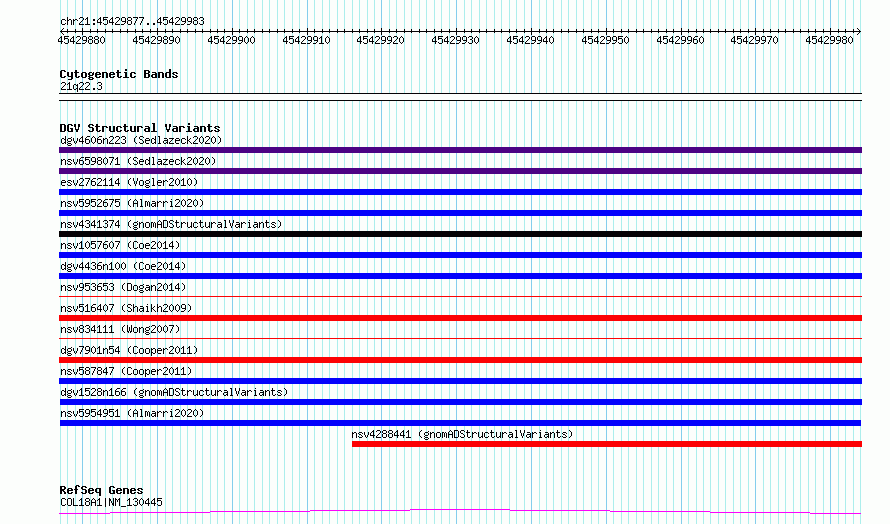Click ruler position 45429930
Image resolution: width=890 pixels, height=524 pixels.
click(456, 40)
